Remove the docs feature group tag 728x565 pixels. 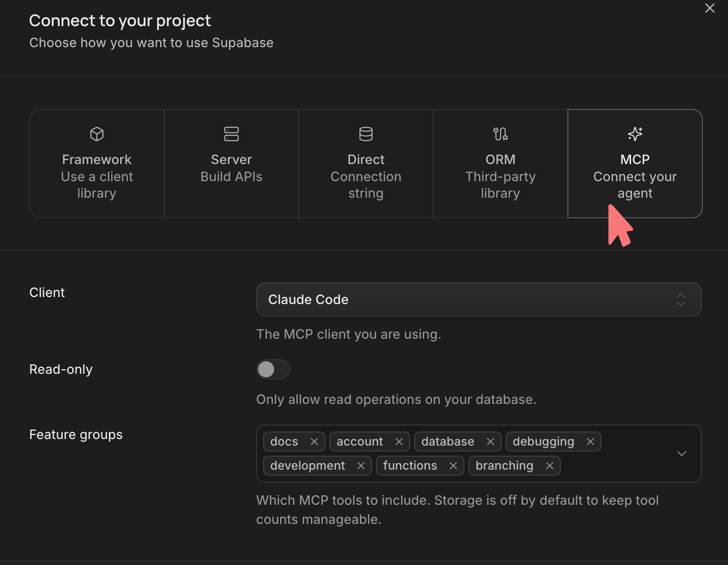pyautogui.click(x=314, y=442)
